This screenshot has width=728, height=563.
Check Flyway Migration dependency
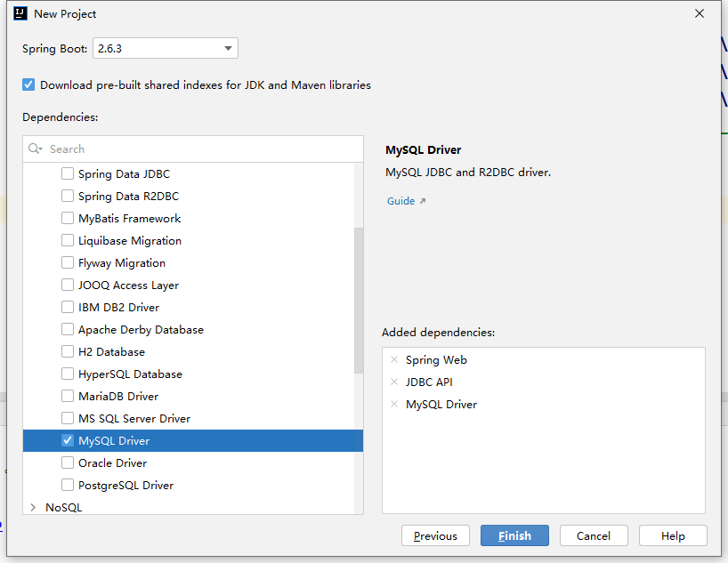(68, 263)
